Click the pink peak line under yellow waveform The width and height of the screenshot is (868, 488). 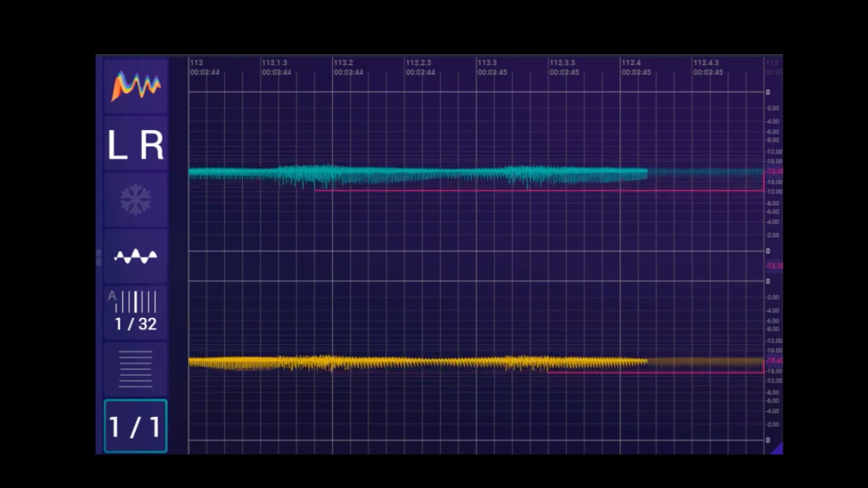click(x=656, y=373)
